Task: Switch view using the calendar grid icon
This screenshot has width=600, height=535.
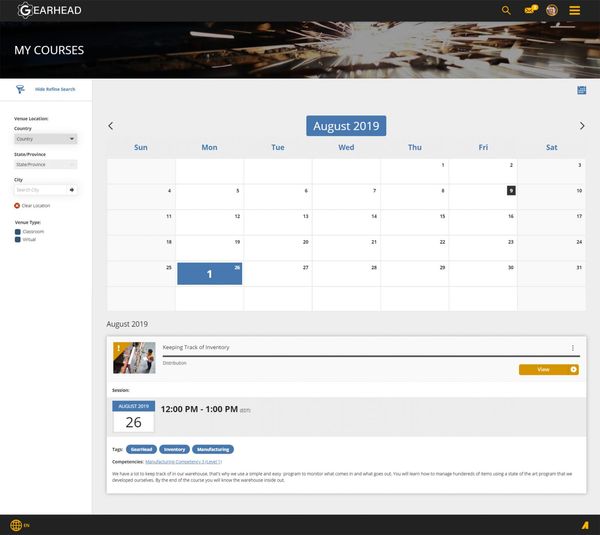Action: tap(582, 91)
